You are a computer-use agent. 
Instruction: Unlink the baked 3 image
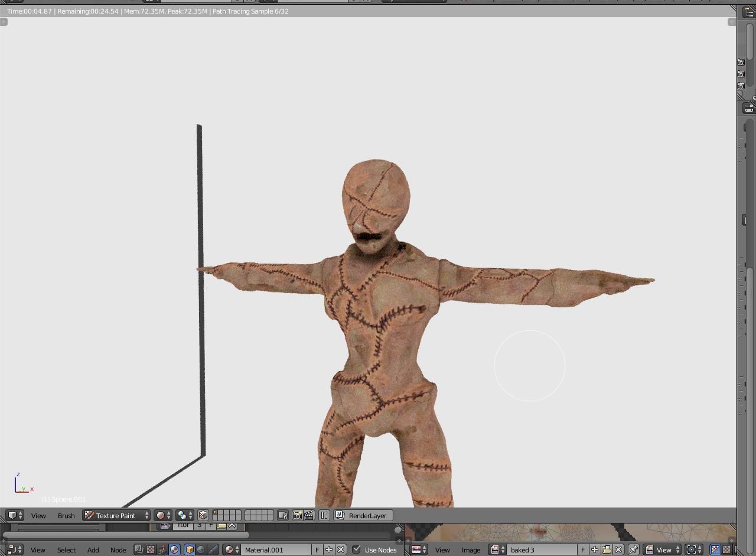click(x=617, y=550)
